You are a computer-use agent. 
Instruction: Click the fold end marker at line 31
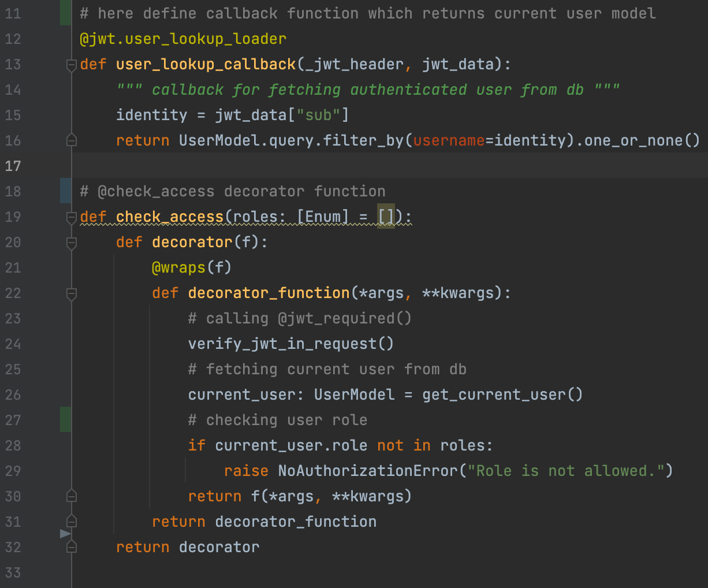pyautogui.click(x=71, y=520)
